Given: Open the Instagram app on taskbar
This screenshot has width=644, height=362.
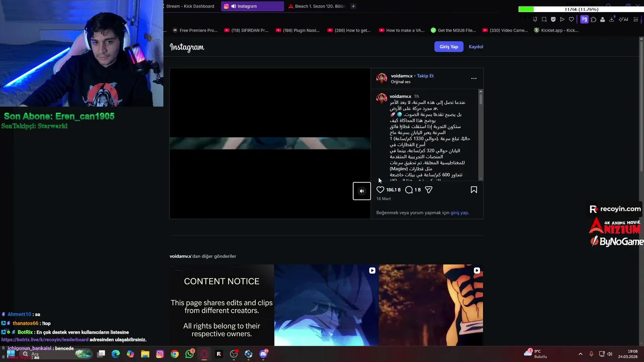Looking at the screenshot, I should click(160, 354).
